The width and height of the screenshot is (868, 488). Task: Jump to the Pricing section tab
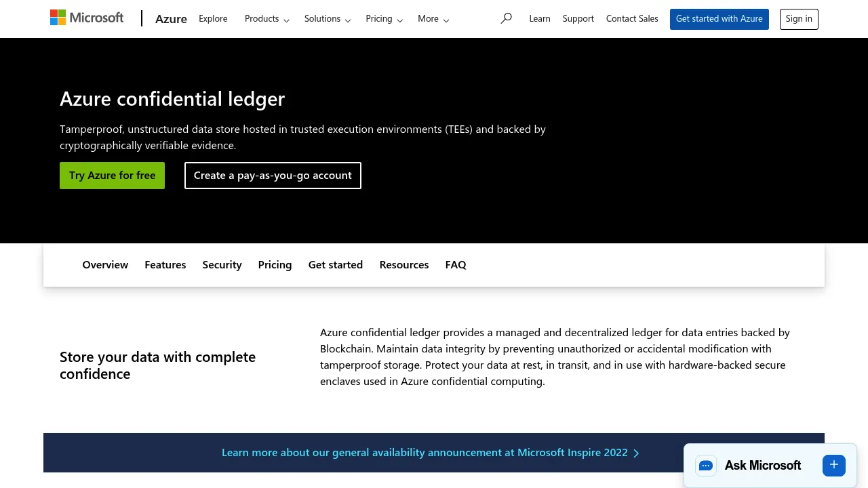tap(275, 265)
